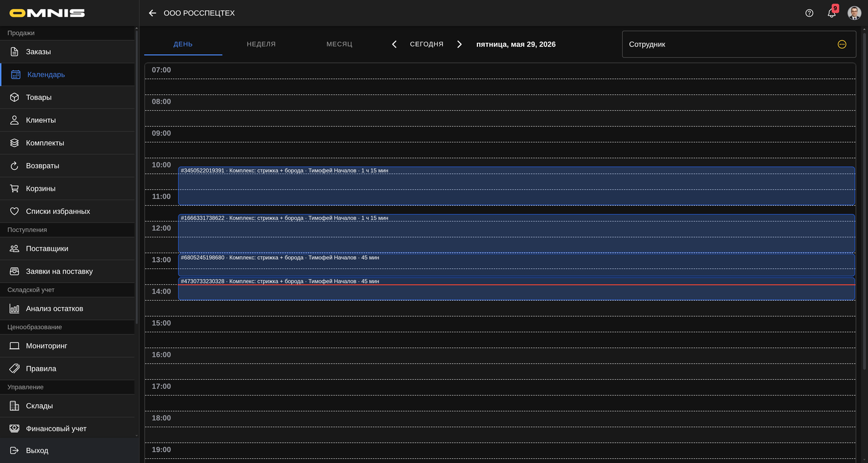Click the 19:00 time label
868x463 pixels.
pyautogui.click(x=162, y=450)
